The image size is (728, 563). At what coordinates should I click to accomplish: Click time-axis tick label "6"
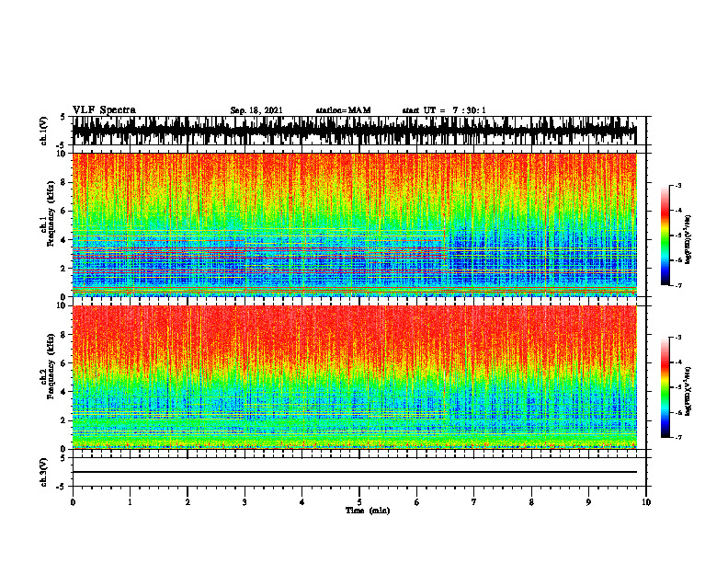(417, 502)
